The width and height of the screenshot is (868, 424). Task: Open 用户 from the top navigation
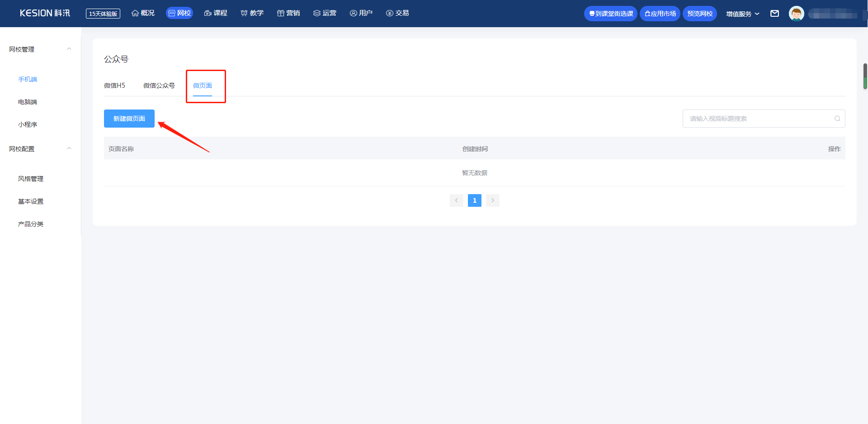click(x=361, y=13)
